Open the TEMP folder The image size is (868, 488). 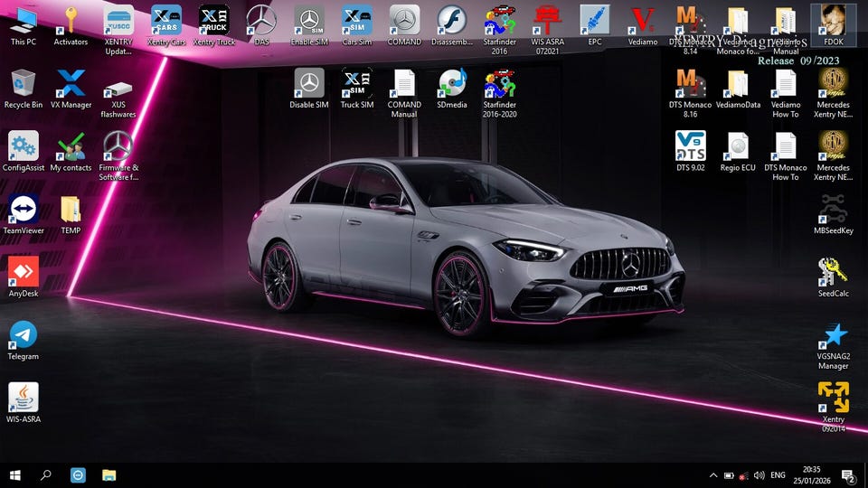coord(71,215)
